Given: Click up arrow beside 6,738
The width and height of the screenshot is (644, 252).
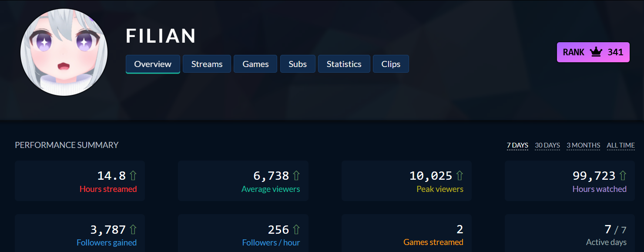Looking at the screenshot, I should [296, 176].
